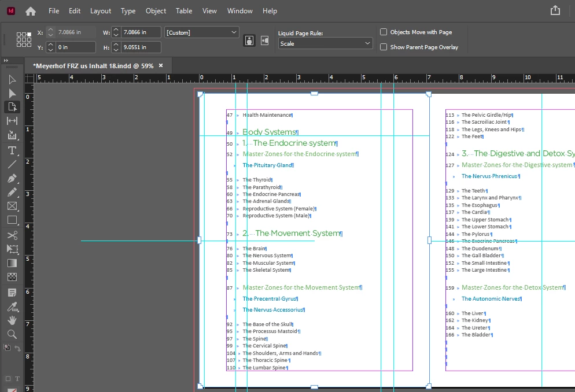Click the Y position stepper arrows
This screenshot has height=392, width=575.
(x=50, y=47)
